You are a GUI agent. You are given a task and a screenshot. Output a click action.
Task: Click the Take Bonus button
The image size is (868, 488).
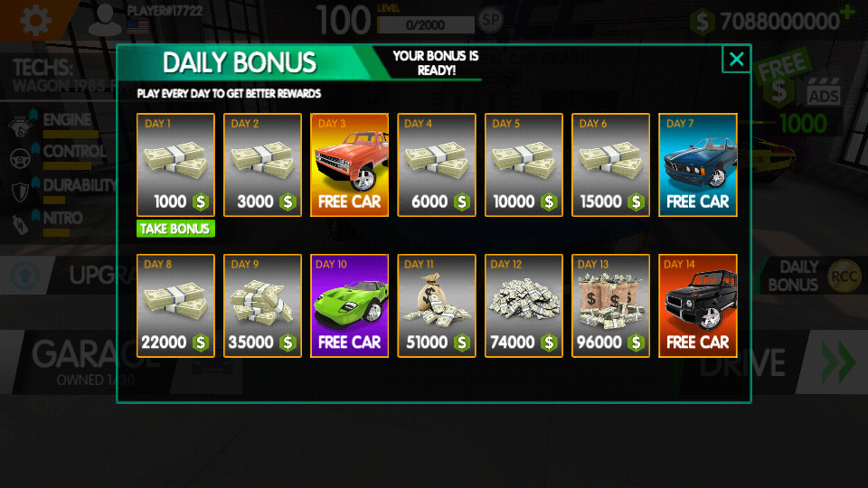(x=175, y=229)
